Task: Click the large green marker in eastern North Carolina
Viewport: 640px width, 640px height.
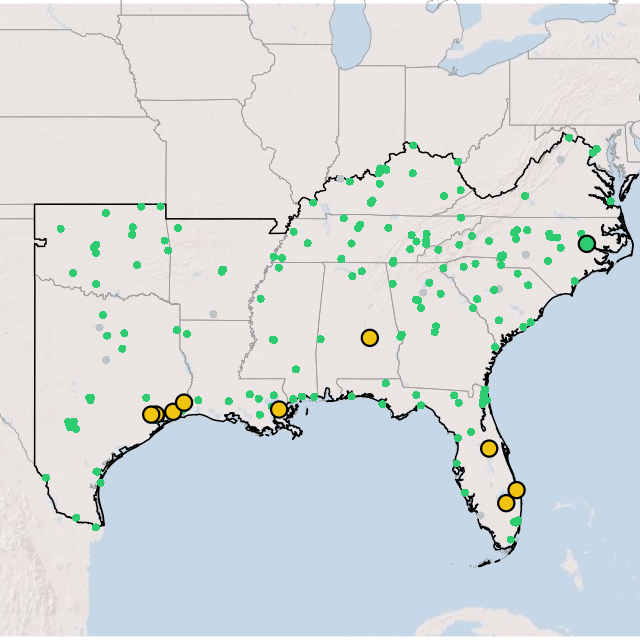Action: [x=587, y=244]
